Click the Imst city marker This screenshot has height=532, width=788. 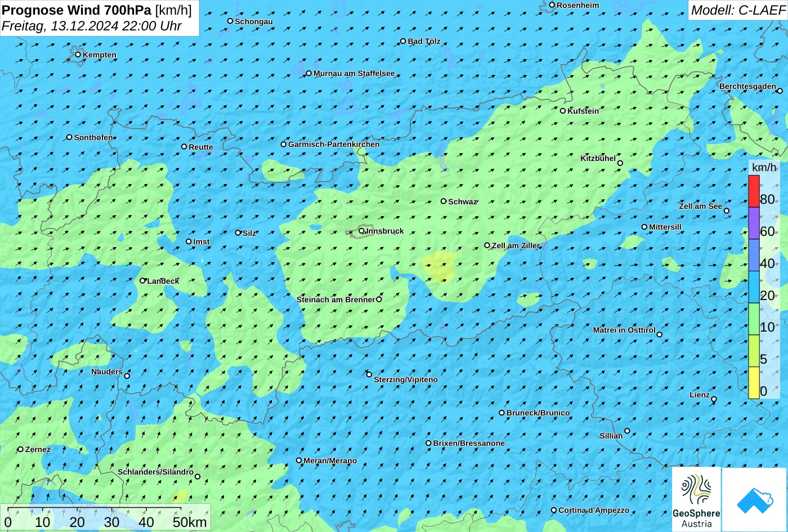point(189,242)
